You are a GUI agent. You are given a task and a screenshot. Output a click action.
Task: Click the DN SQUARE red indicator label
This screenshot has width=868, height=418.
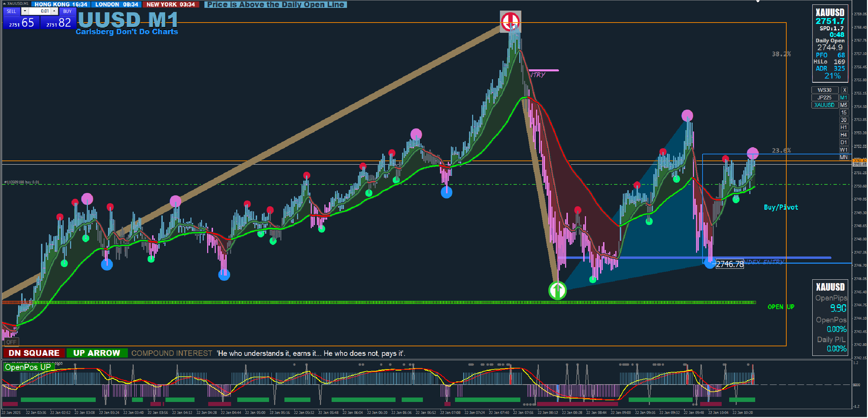(34, 353)
